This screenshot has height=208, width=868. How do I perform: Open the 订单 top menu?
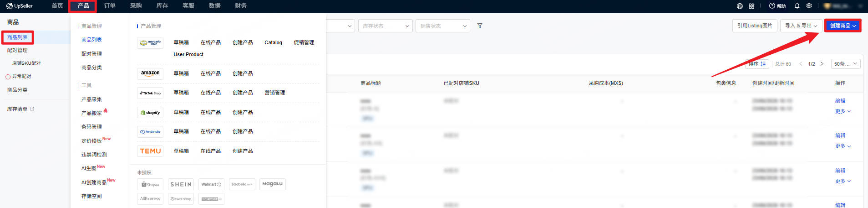tap(110, 6)
